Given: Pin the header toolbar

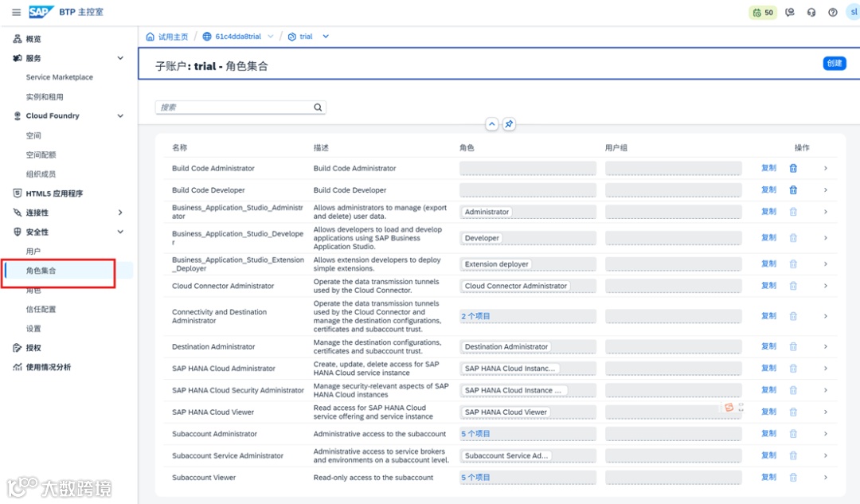Looking at the screenshot, I should point(509,124).
